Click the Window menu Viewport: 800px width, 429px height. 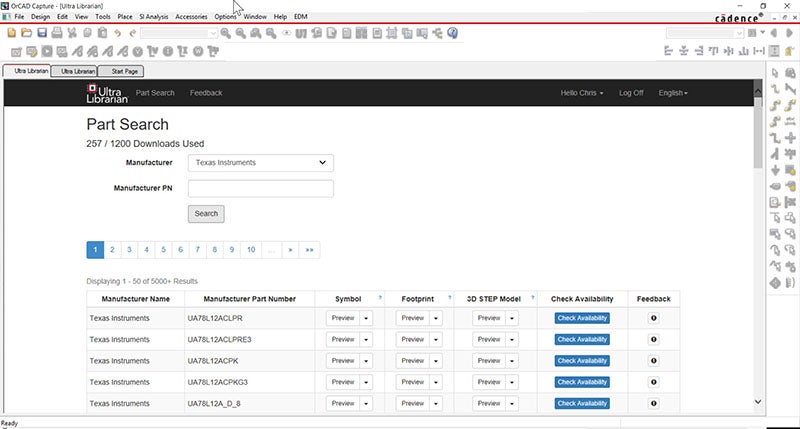(255, 17)
